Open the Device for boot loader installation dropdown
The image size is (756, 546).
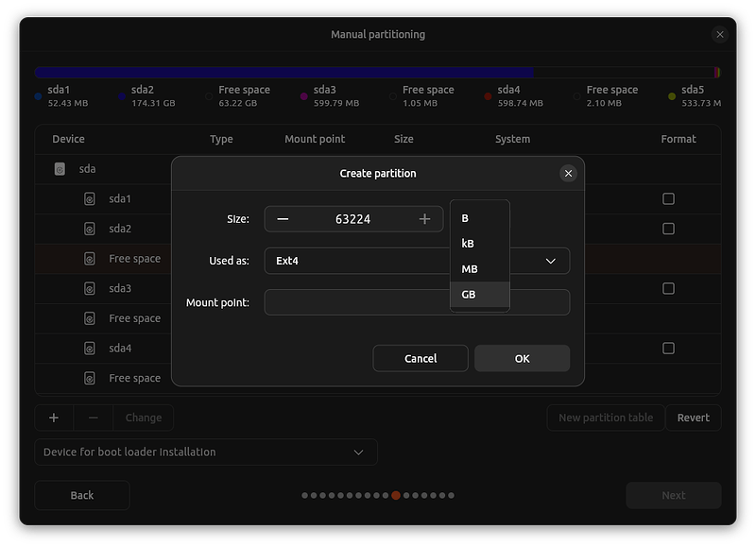pyautogui.click(x=206, y=452)
